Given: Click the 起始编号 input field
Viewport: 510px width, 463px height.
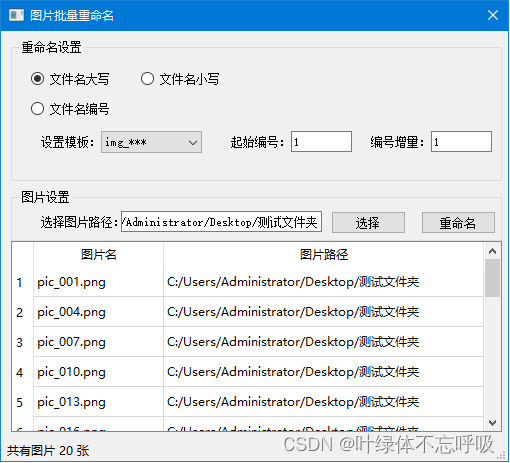Looking at the screenshot, I should [321, 142].
